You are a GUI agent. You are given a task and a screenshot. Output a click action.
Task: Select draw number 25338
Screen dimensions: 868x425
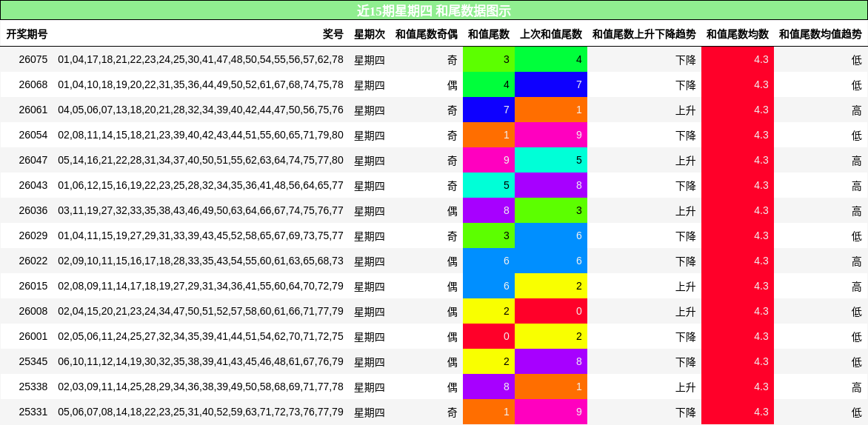(x=33, y=386)
